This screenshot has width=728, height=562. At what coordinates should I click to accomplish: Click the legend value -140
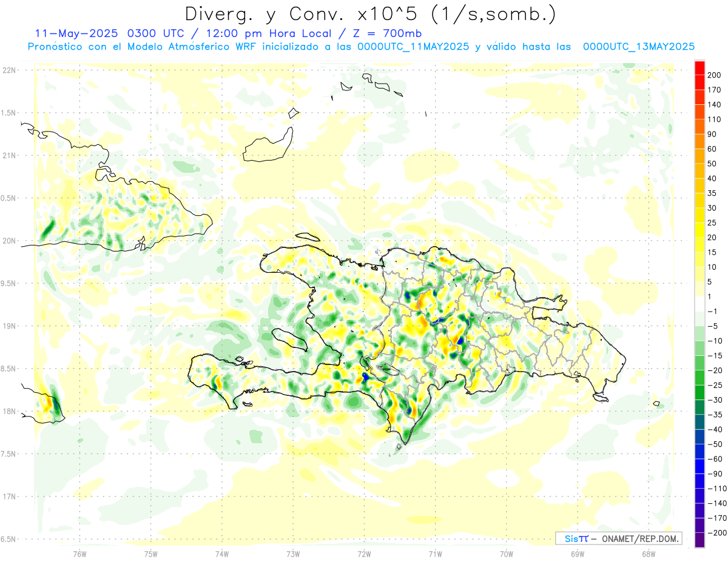tap(716, 504)
